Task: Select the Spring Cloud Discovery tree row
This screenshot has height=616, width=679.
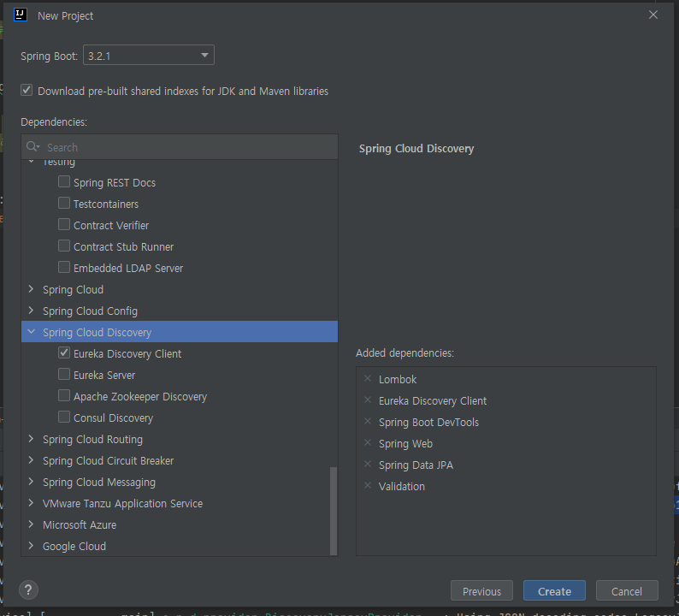Action: tap(180, 332)
